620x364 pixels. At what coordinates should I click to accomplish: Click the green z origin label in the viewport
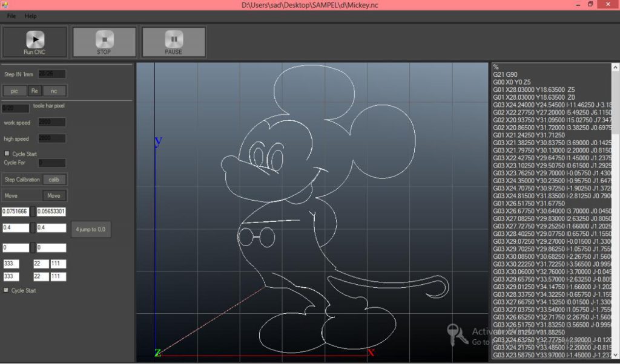[158, 353]
